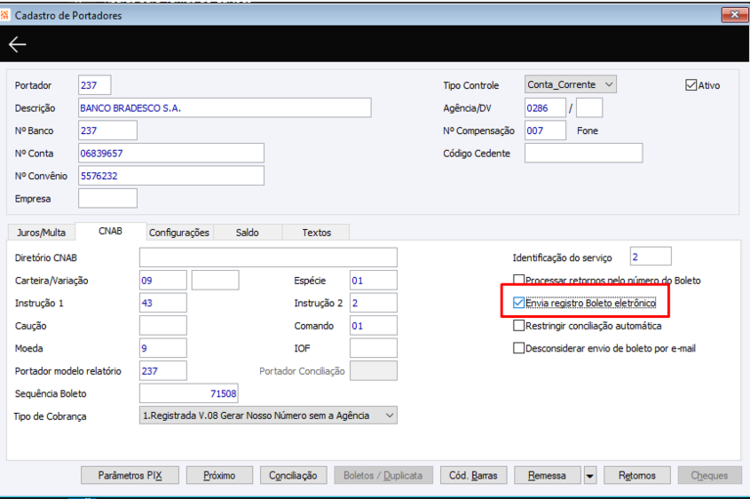The image size is (750, 499).
Task: Toggle Envia registro Boleto eletrônico
Action: point(518,303)
